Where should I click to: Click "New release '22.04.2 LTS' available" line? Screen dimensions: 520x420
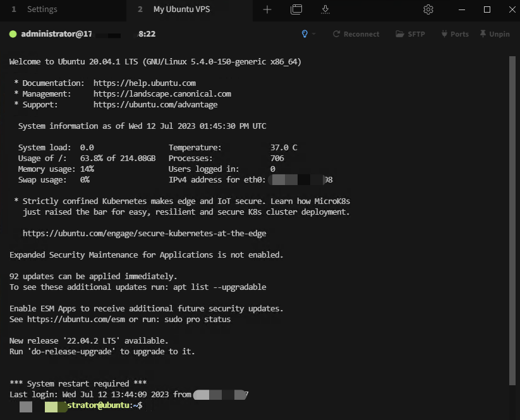point(89,341)
